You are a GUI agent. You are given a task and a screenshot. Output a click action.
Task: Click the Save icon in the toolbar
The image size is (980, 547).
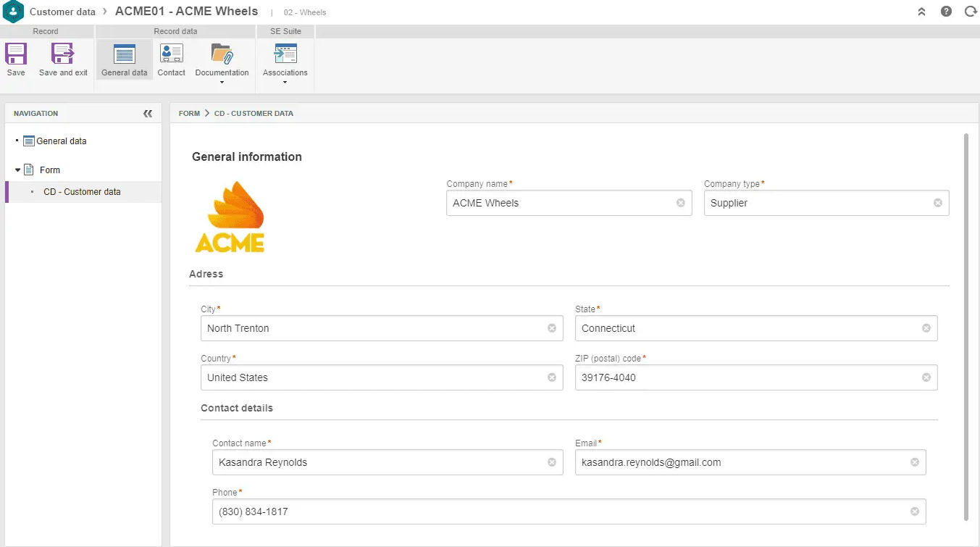click(15, 54)
